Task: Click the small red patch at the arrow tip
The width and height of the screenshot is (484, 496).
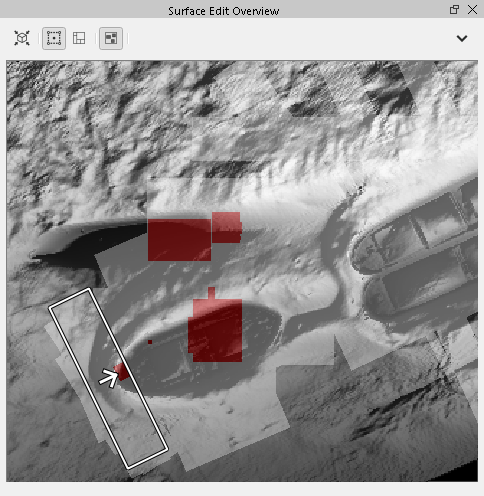Action: tap(122, 372)
